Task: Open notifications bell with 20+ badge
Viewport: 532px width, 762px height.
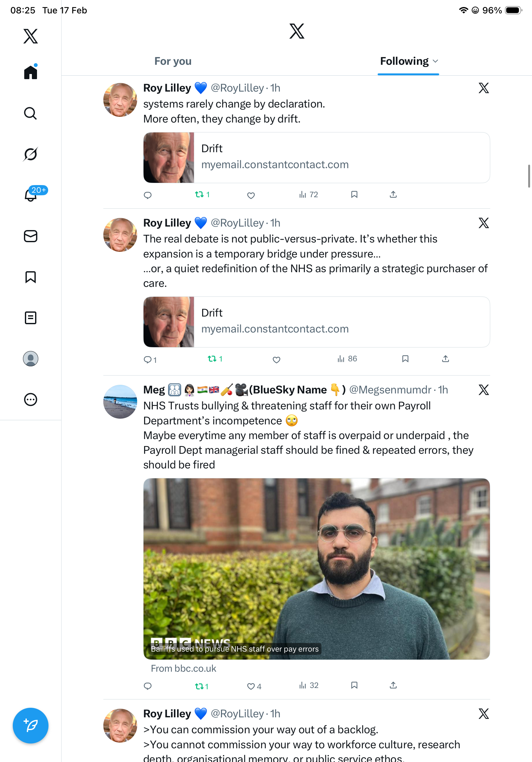Action: [x=31, y=195]
